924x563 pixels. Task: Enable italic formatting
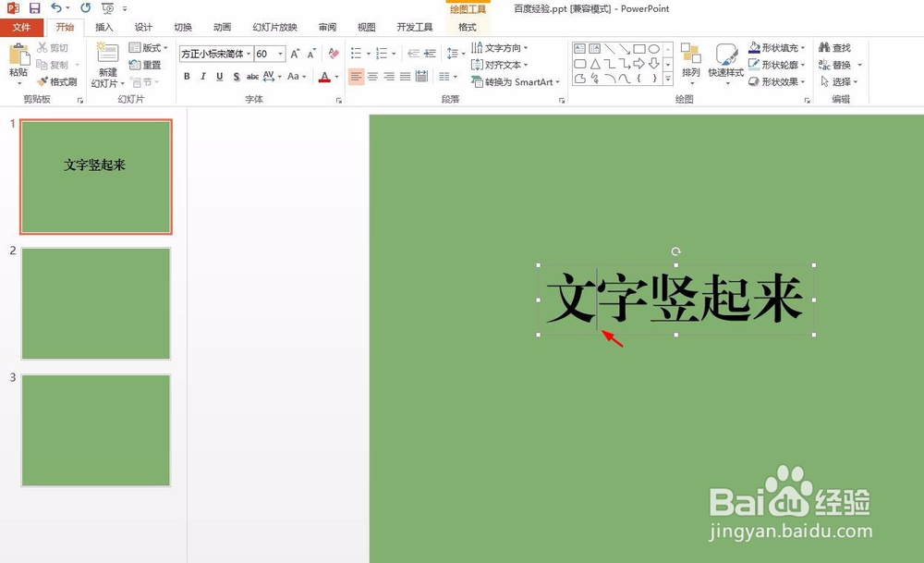click(x=202, y=76)
